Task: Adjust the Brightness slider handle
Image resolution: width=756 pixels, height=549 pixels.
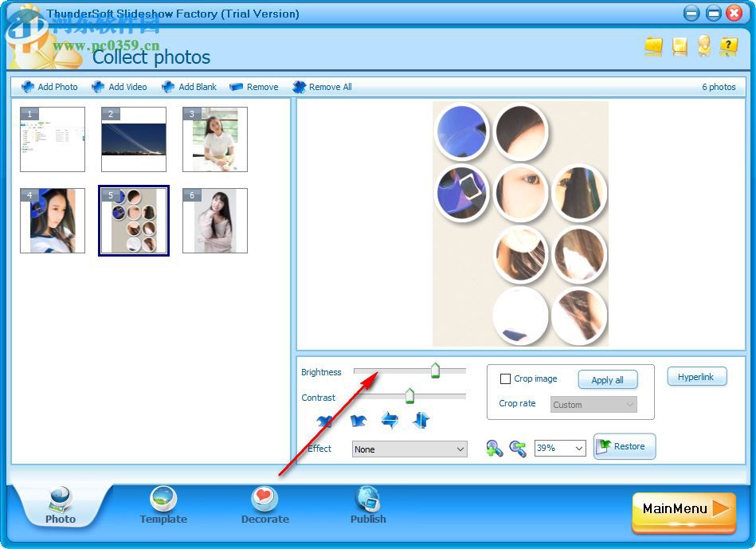Action: click(435, 368)
